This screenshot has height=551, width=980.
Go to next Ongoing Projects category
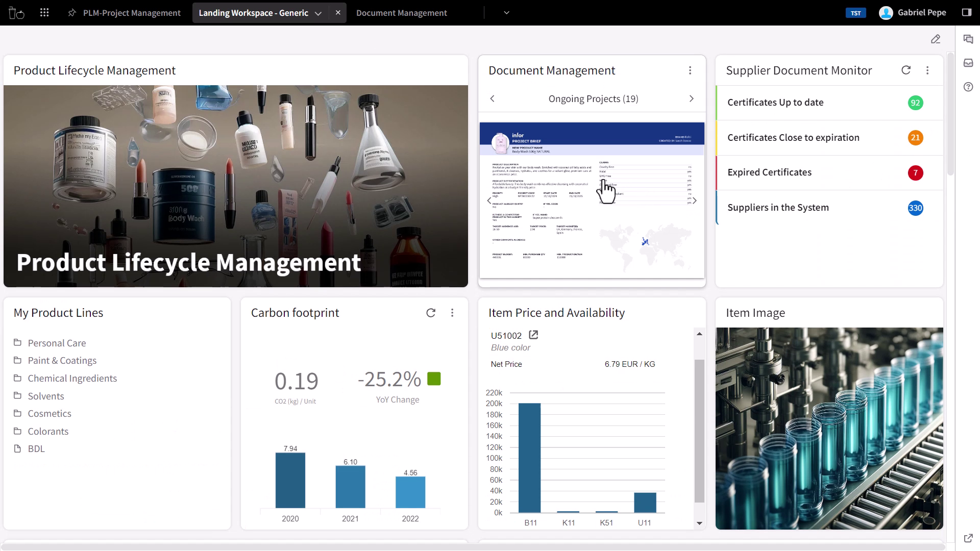coord(692,98)
